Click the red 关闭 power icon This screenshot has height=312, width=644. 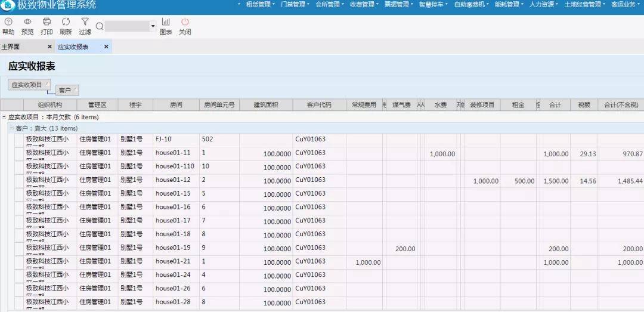coord(185,22)
